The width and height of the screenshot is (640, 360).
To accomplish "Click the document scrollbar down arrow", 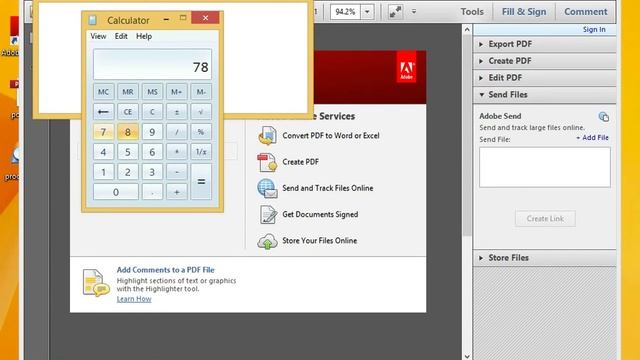I will click(467, 356).
